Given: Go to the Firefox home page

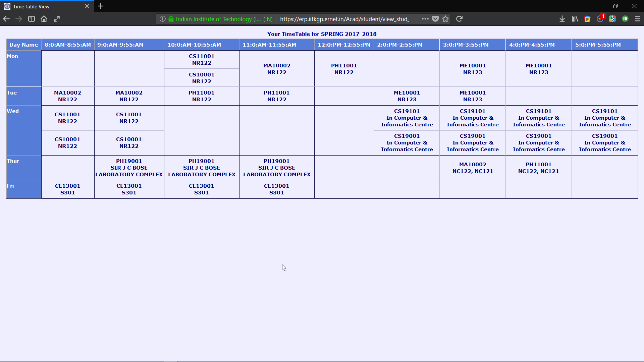Looking at the screenshot, I should click(x=44, y=19).
